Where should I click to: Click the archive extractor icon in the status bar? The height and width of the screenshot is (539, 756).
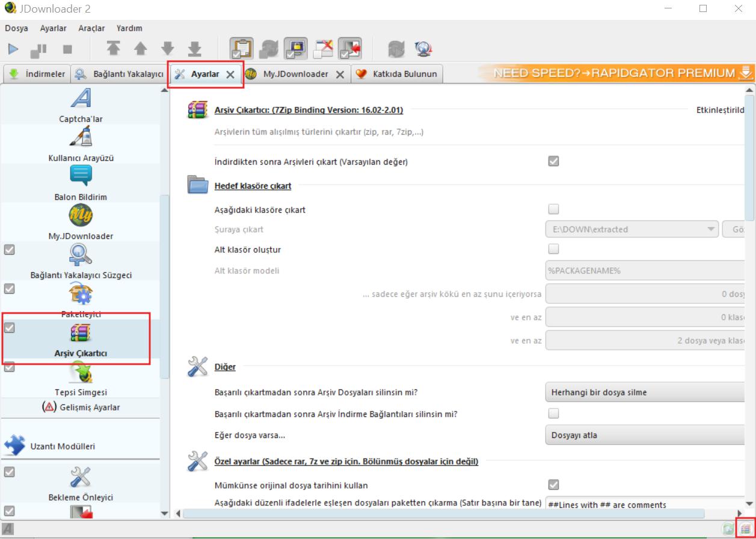(746, 529)
